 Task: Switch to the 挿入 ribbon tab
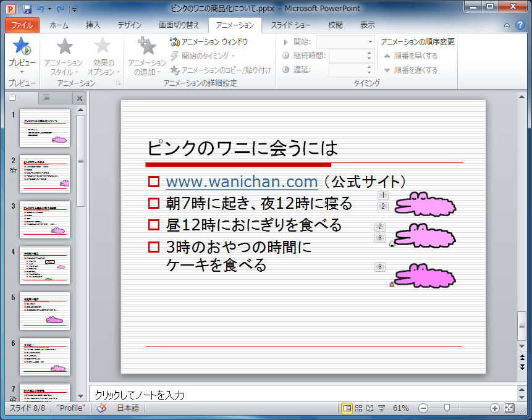pyautogui.click(x=93, y=25)
